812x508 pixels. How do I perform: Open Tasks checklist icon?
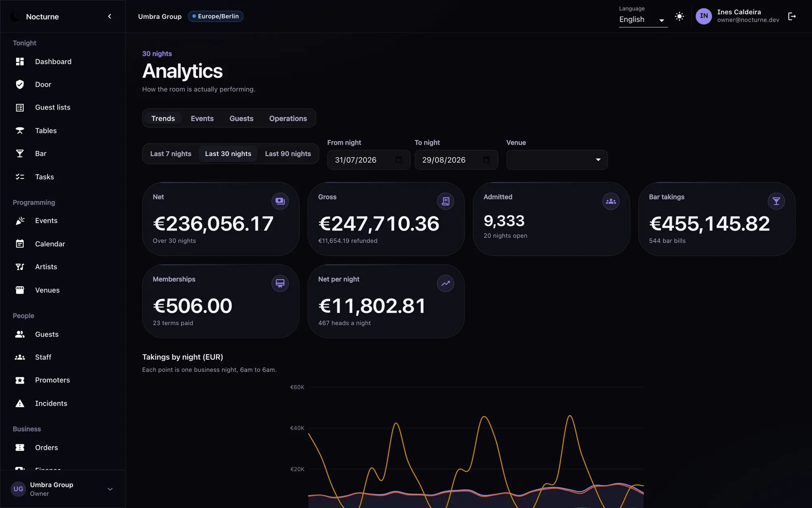point(20,177)
